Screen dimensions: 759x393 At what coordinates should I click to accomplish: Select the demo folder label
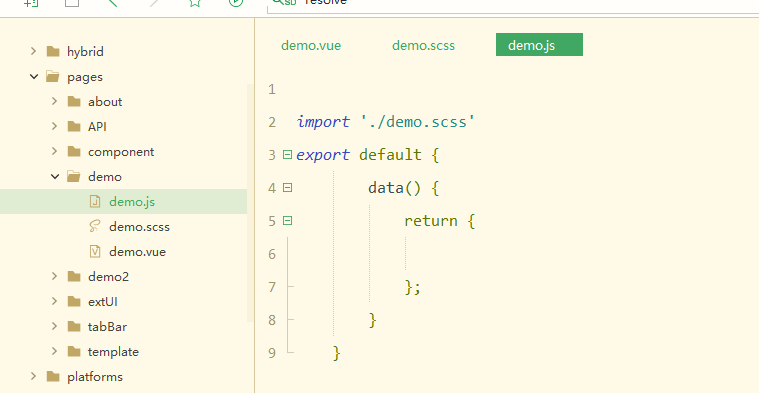point(105,177)
